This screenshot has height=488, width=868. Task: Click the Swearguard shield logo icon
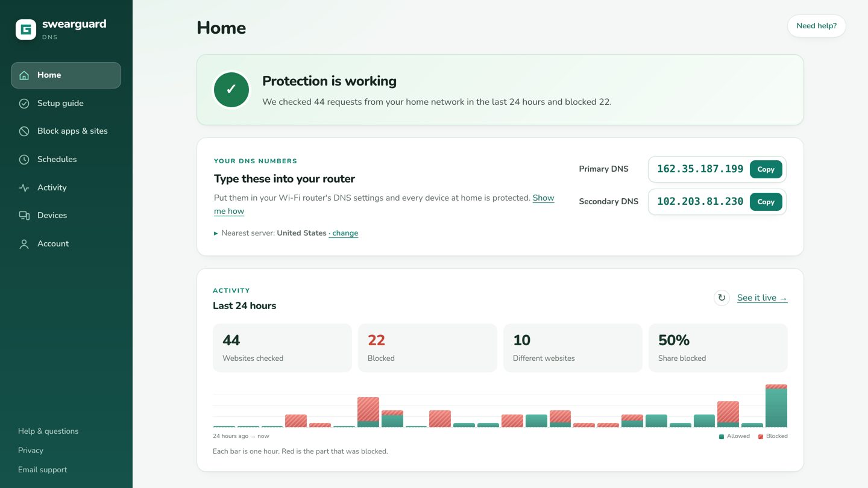tap(26, 29)
